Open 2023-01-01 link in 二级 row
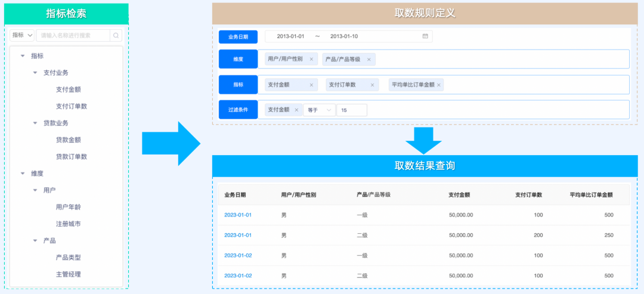Image resolution: width=644 pixels, height=294 pixels. pos(238,236)
